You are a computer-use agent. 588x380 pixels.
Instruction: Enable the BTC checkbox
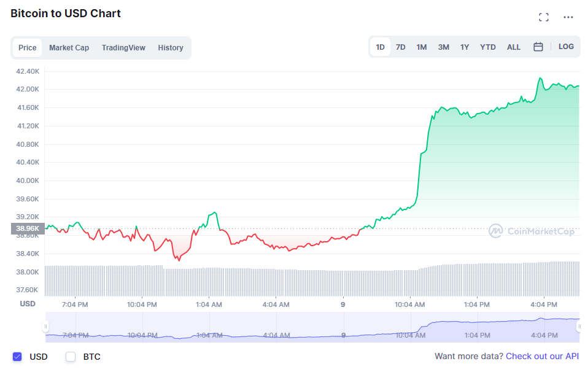pos(71,356)
